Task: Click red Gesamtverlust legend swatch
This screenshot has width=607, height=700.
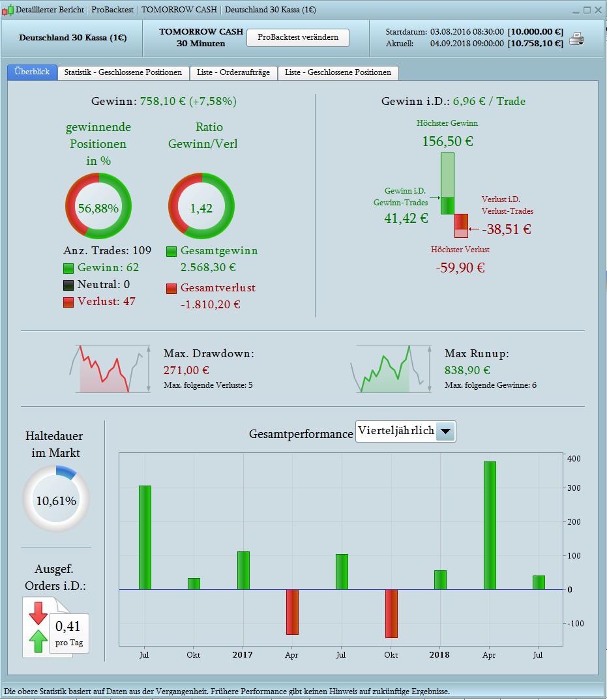Action: tap(171, 288)
